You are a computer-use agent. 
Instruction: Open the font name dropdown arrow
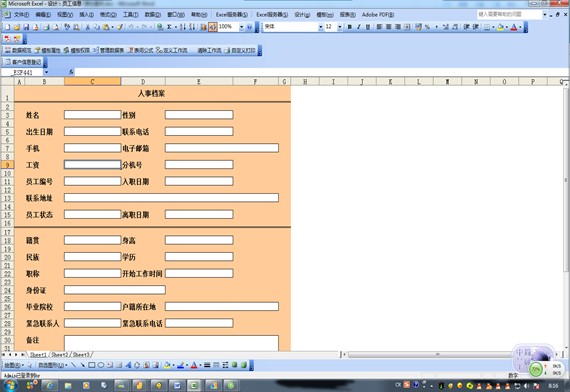click(321, 27)
